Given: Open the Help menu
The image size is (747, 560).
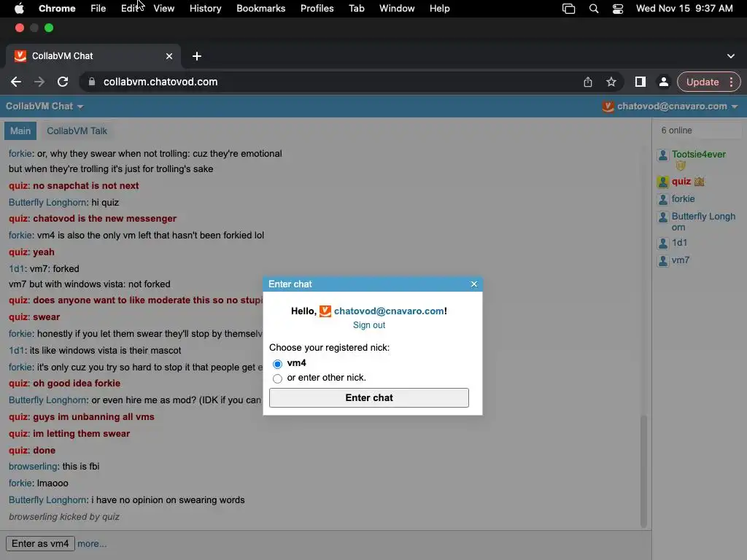Looking at the screenshot, I should (x=439, y=9).
